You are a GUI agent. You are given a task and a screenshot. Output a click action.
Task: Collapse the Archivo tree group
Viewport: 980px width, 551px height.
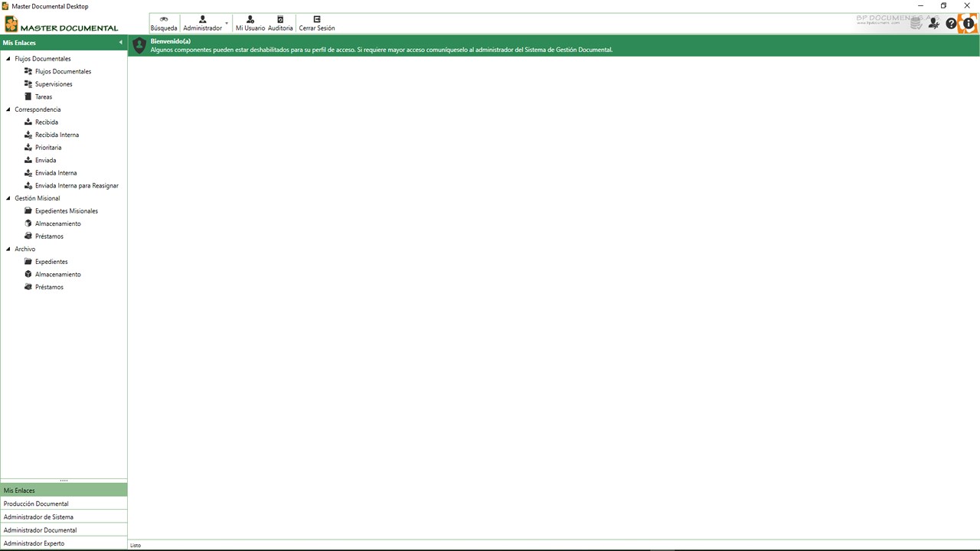tap(8, 249)
